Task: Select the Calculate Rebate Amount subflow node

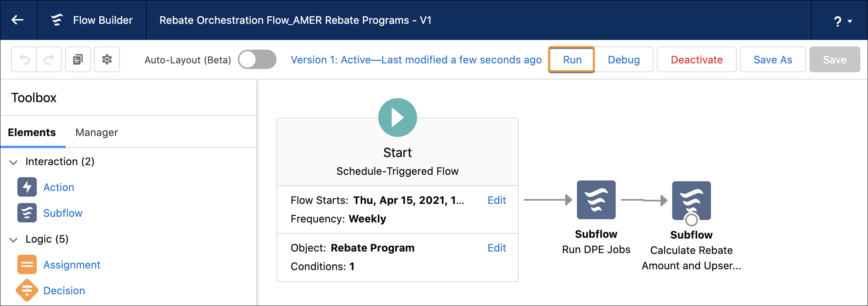Action: tap(691, 201)
